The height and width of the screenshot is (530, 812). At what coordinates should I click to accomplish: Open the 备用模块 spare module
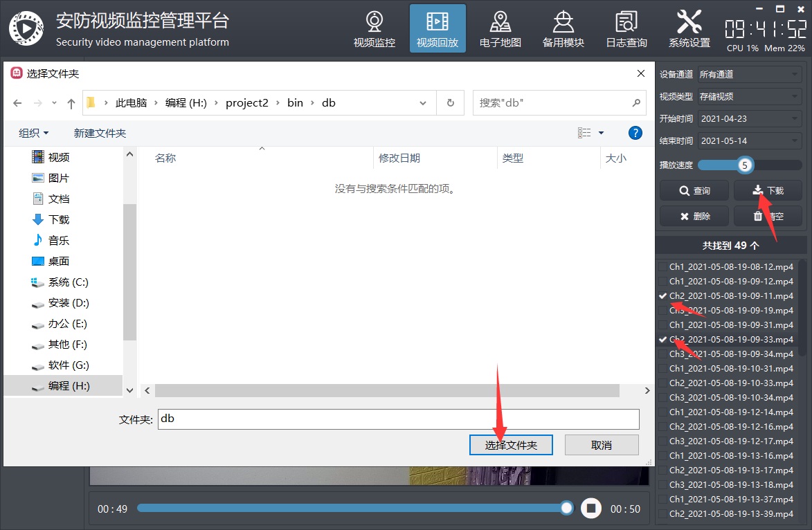pyautogui.click(x=563, y=29)
